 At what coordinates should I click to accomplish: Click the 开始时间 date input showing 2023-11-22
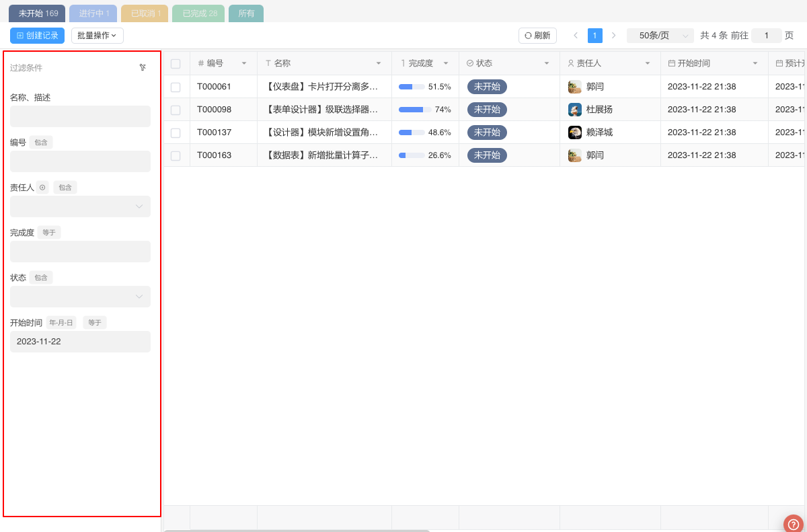click(x=80, y=342)
